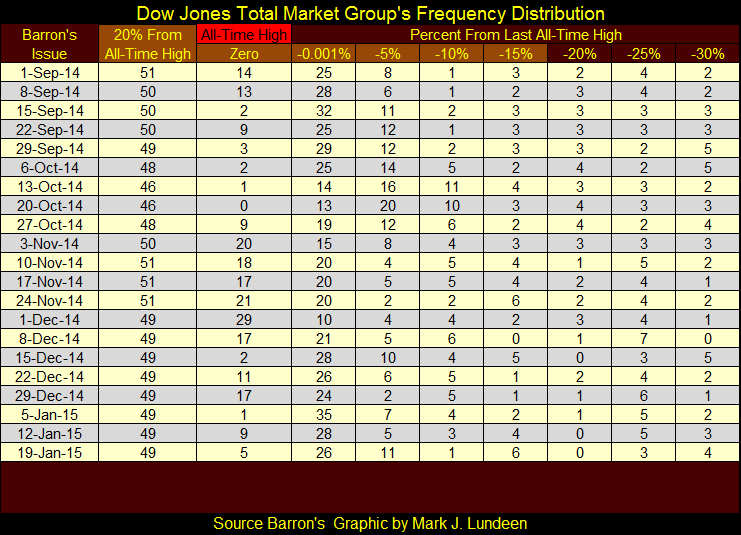Click the '29-Dec-14' date cell
The height and width of the screenshot is (535, 741).
point(50,396)
